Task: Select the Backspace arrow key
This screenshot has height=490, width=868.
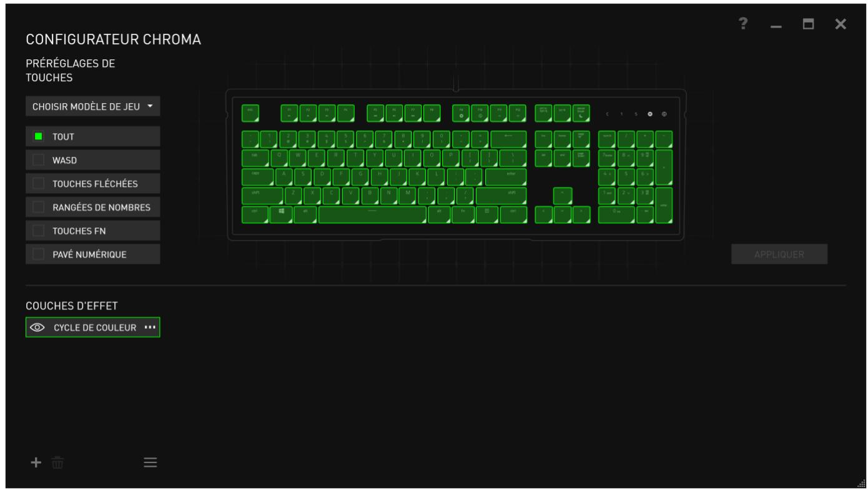Action: point(508,139)
